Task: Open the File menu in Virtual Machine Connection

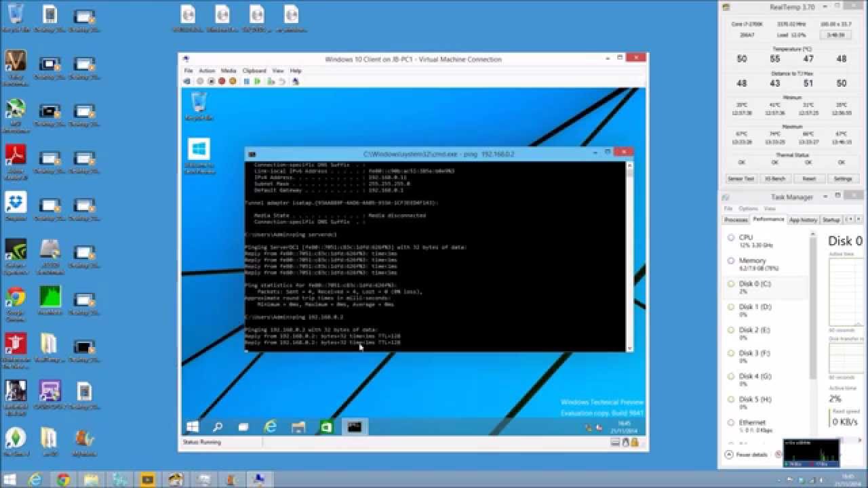Action: [189, 70]
